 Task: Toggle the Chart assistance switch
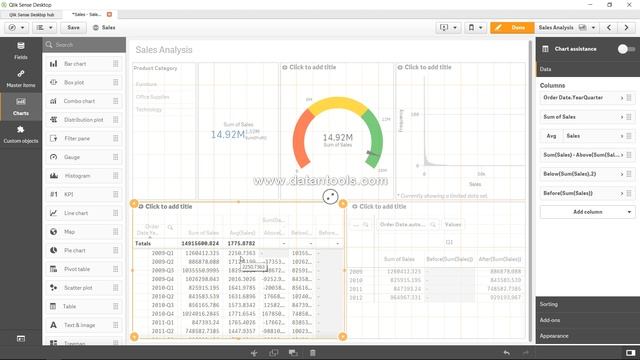tap(626, 49)
